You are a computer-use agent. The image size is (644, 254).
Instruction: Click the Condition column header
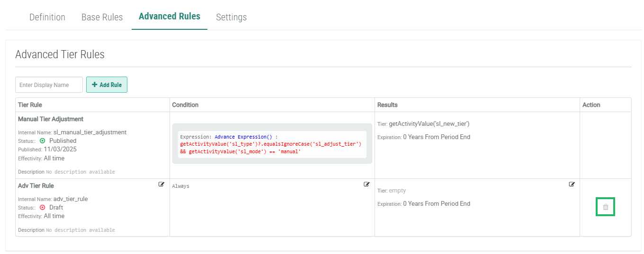coord(185,105)
